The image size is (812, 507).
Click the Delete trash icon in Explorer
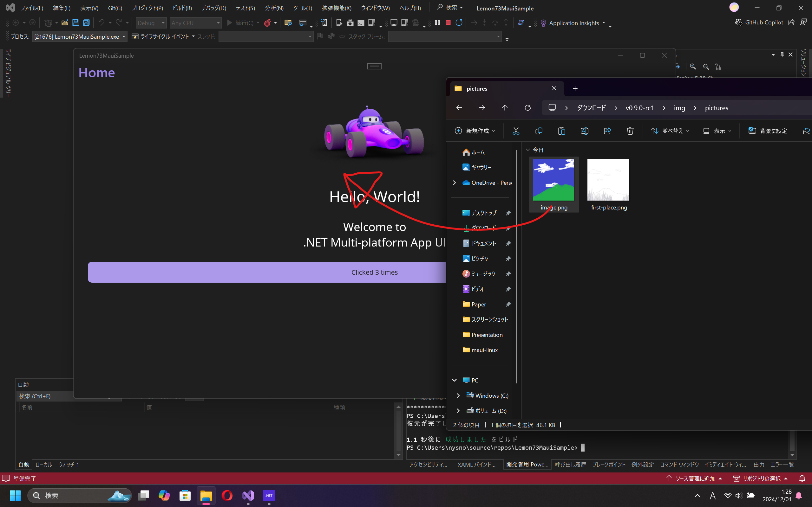(630, 131)
